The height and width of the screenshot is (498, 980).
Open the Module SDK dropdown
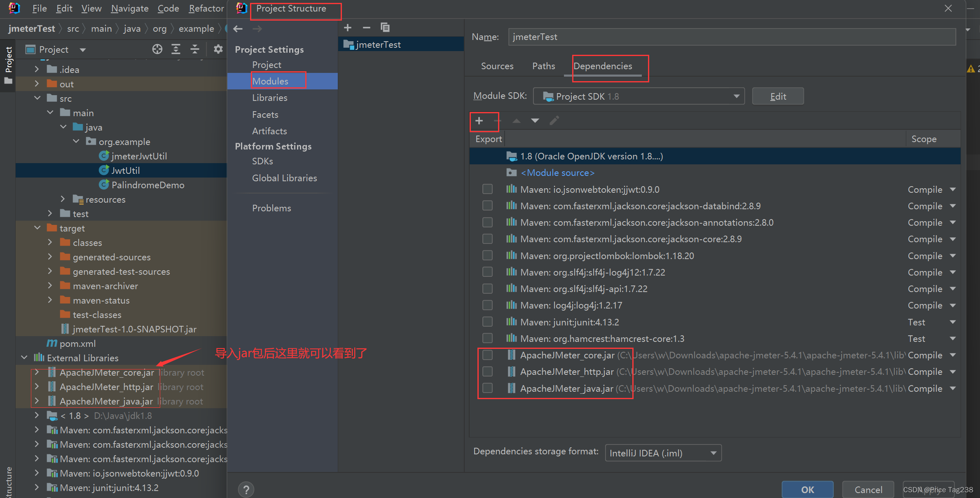pyautogui.click(x=639, y=96)
